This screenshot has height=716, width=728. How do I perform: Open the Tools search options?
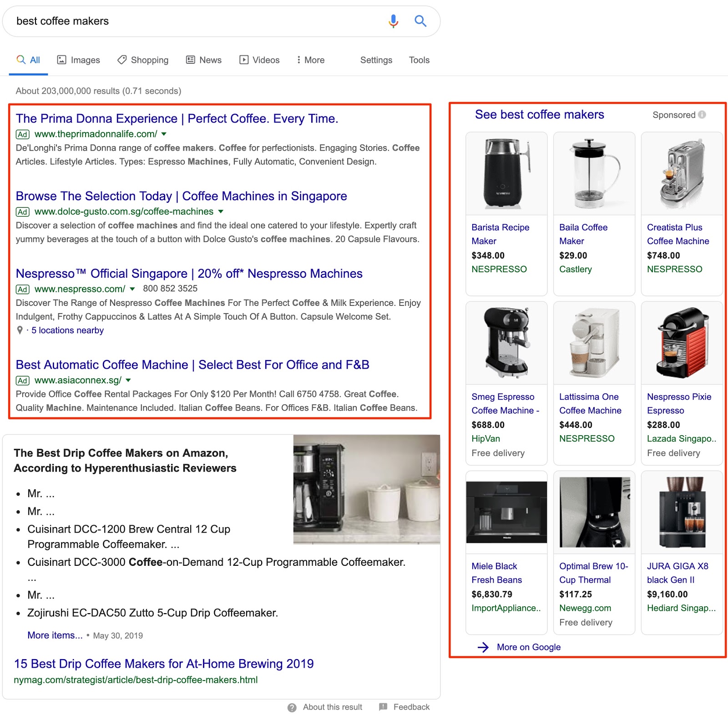tap(419, 60)
